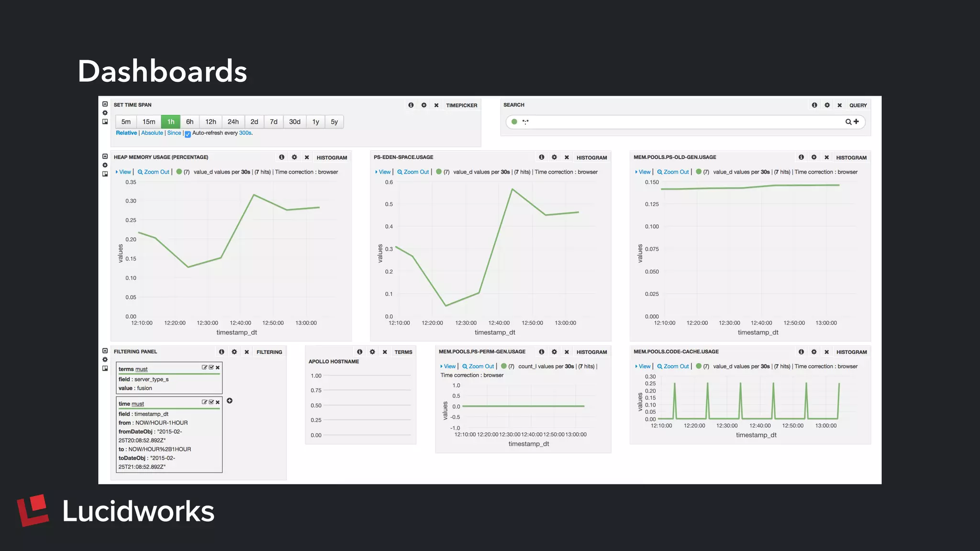
Task: Delete the time must filter
Action: tap(218, 403)
